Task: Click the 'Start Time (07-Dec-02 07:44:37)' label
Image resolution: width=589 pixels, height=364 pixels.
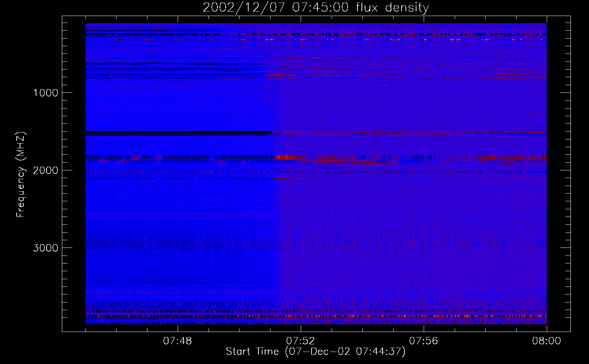Action: point(316,352)
